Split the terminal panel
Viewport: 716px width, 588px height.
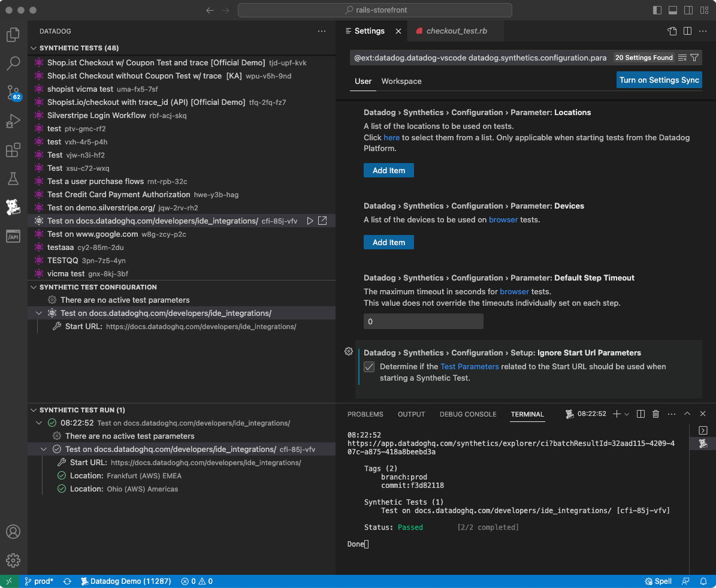(x=641, y=414)
